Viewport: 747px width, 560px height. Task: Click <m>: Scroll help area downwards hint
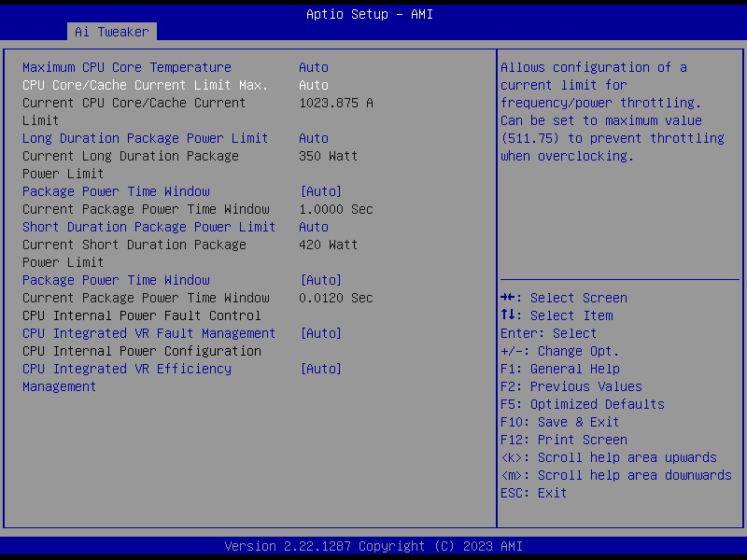(616, 475)
